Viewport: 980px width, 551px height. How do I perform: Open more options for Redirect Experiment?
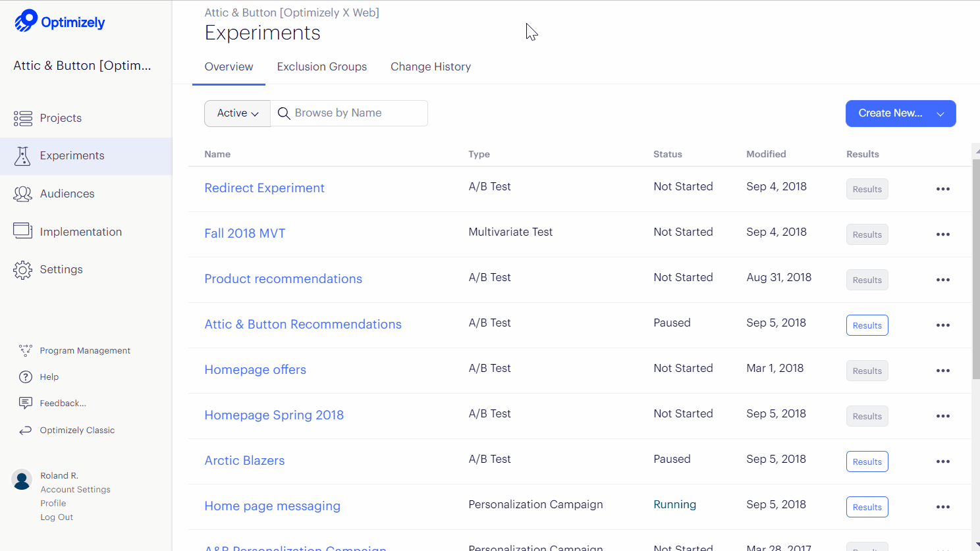(942, 189)
